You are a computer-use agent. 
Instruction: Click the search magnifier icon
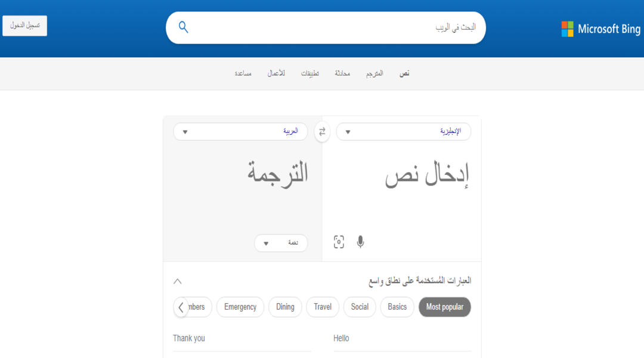(x=183, y=27)
